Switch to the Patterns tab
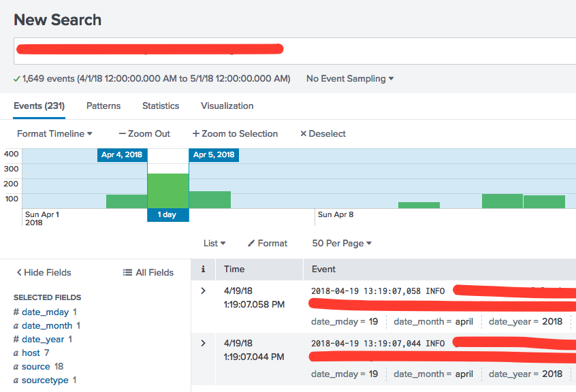This screenshot has width=576, height=392. [103, 106]
